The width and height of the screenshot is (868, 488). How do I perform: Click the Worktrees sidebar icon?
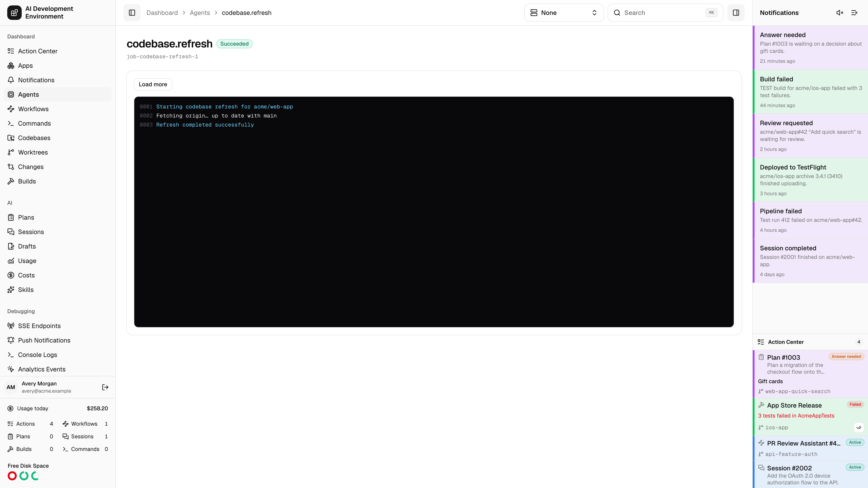11,152
